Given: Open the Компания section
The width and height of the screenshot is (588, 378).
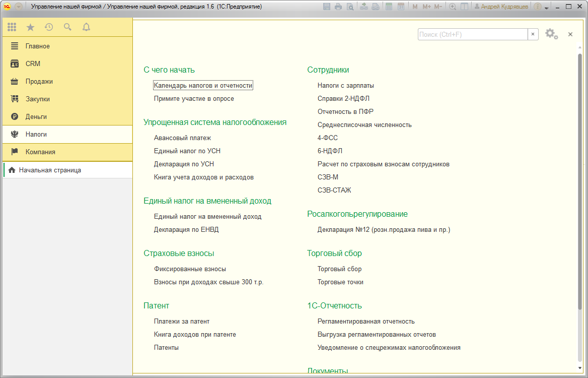Looking at the screenshot, I should pos(67,152).
